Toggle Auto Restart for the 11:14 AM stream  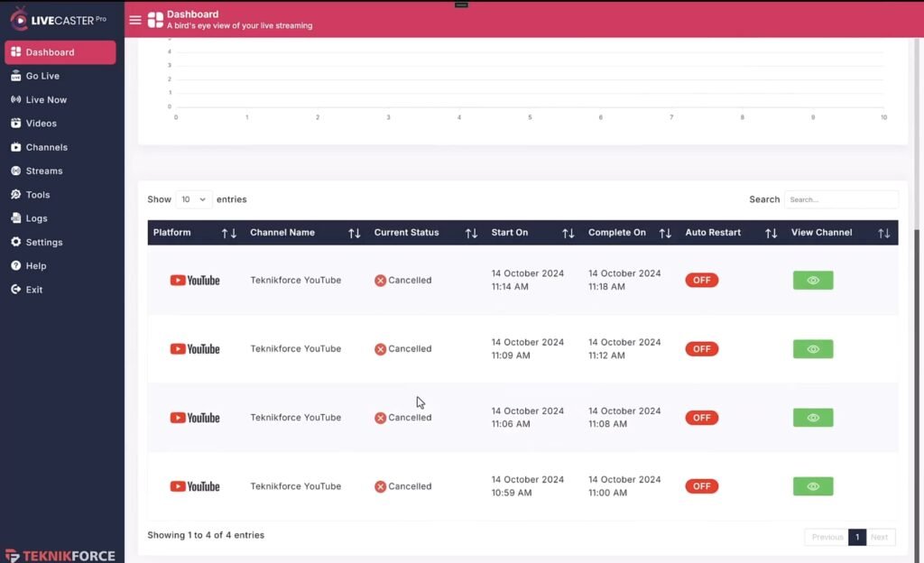(702, 281)
